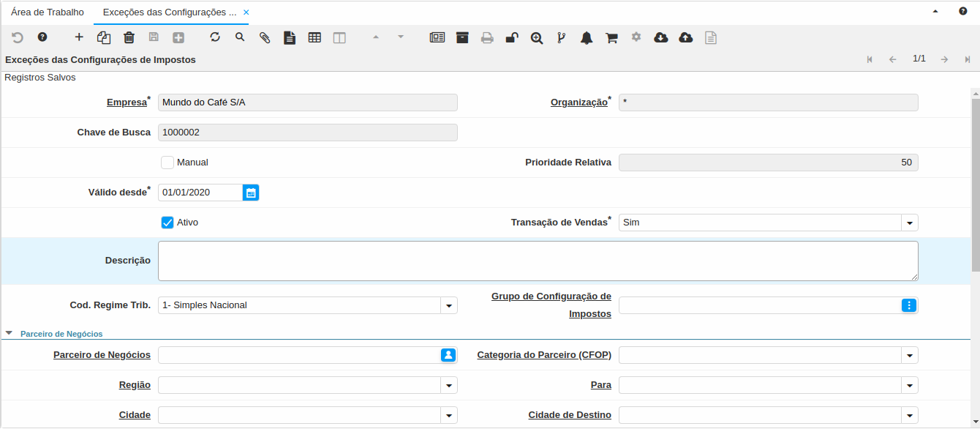Screen dimensions: 980x429
Task: Collapse the Parceiro de Negócios section
Action: coord(9,332)
